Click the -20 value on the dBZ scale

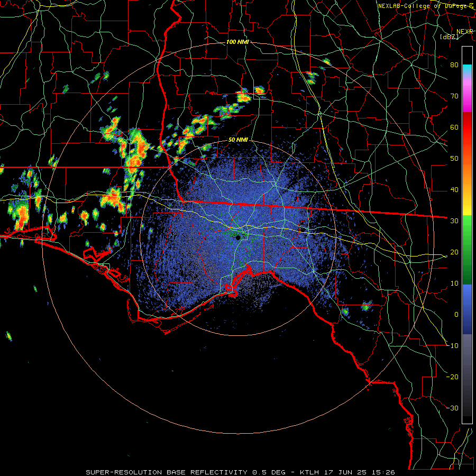(x=453, y=377)
